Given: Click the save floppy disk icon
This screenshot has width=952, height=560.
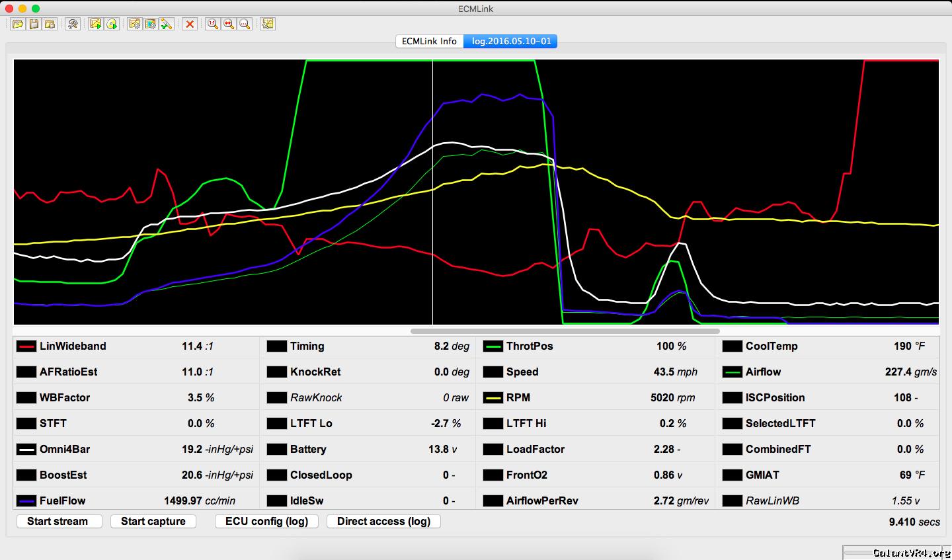Looking at the screenshot, I should [34, 24].
